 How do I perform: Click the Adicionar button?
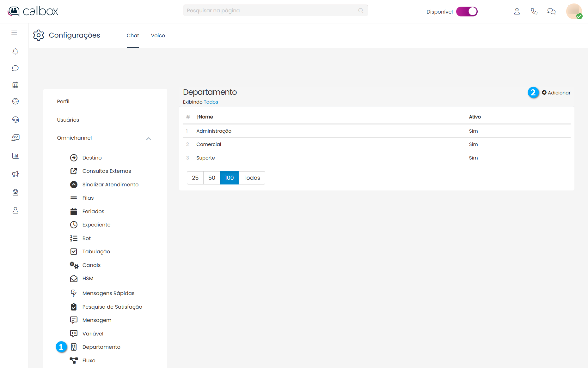pyautogui.click(x=556, y=93)
